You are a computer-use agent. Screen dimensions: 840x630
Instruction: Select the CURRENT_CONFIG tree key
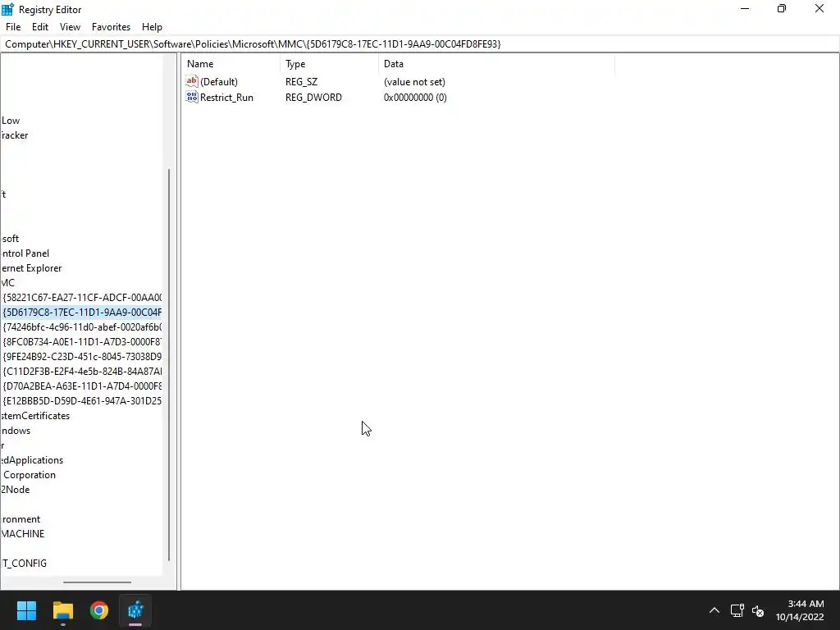[24, 563]
